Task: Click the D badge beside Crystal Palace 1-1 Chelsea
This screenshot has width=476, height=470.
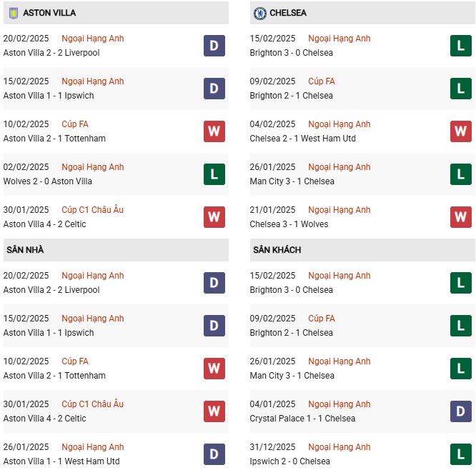Action: coord(461,411)
